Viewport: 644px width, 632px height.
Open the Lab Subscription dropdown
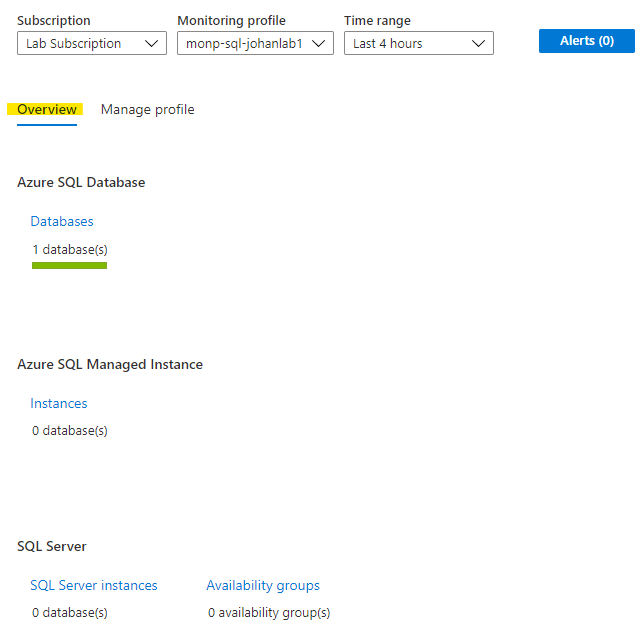pos(92,43)
